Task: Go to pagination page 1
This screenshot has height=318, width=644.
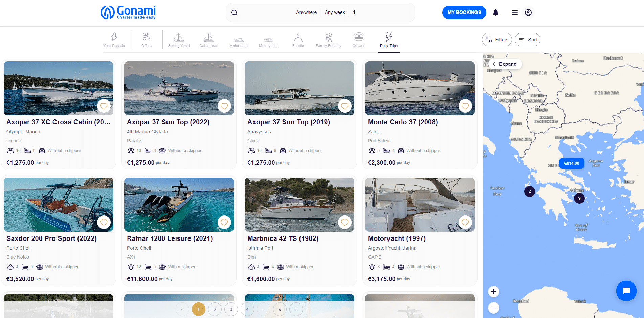Action: 199,309
